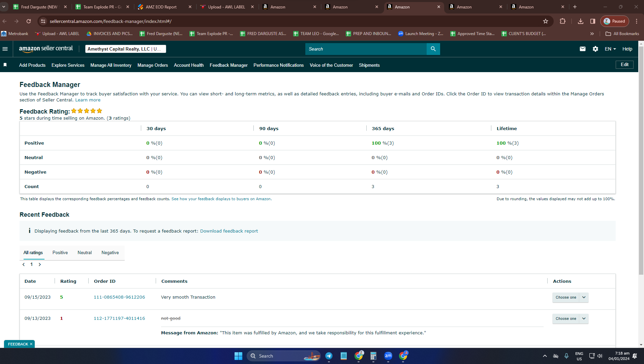The height and width of the screenshot is (364, 644).
Task: Open a new browser tab
Action: click(575, 7)
